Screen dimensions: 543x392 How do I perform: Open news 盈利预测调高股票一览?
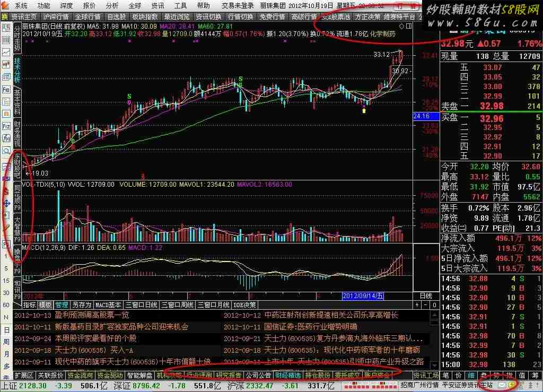[x=92, y=315]
